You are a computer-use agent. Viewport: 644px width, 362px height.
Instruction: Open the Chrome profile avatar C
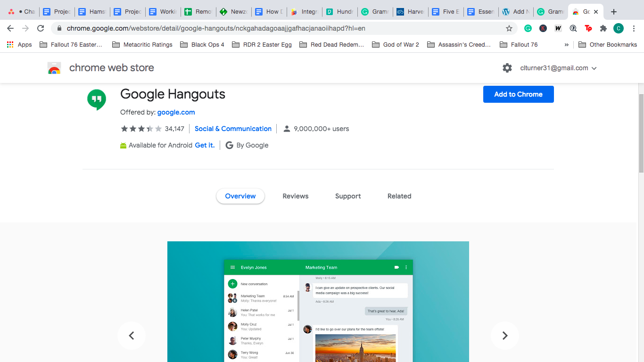pos(619,28)
